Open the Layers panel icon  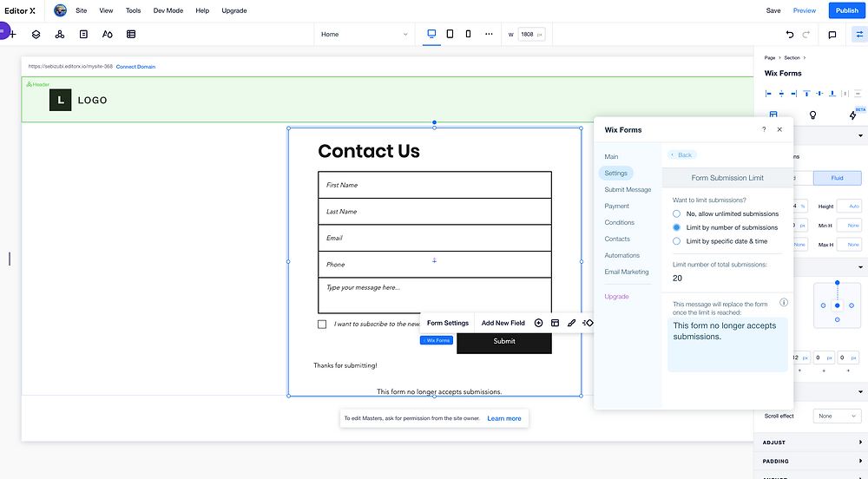(x=36, y=35)
